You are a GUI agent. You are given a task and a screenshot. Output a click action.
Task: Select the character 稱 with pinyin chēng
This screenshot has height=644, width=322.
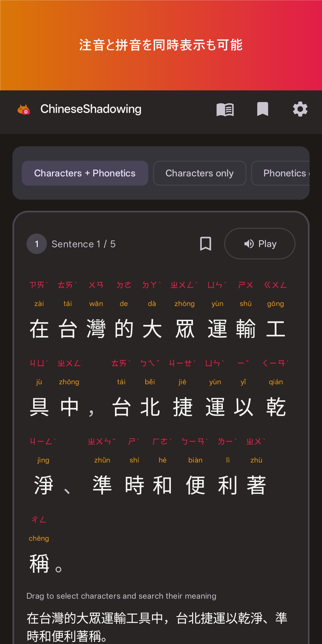39,563
